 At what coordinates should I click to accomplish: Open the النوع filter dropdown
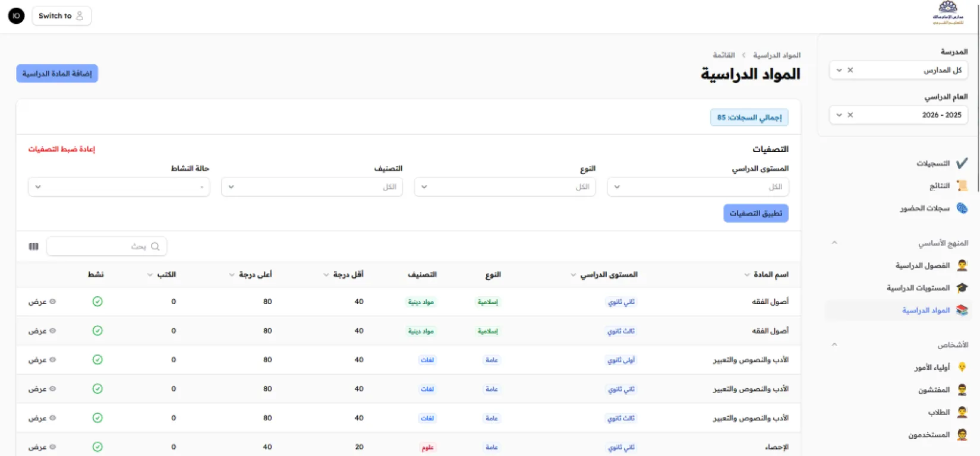pyautogui.click(x=505, y=187)
